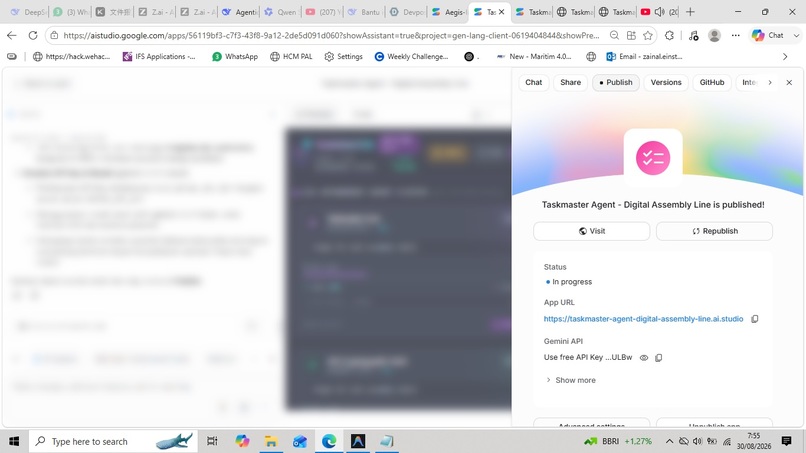Republish the Taskmaster Agent app
The image size is (806, 453).
pos(715,231)
